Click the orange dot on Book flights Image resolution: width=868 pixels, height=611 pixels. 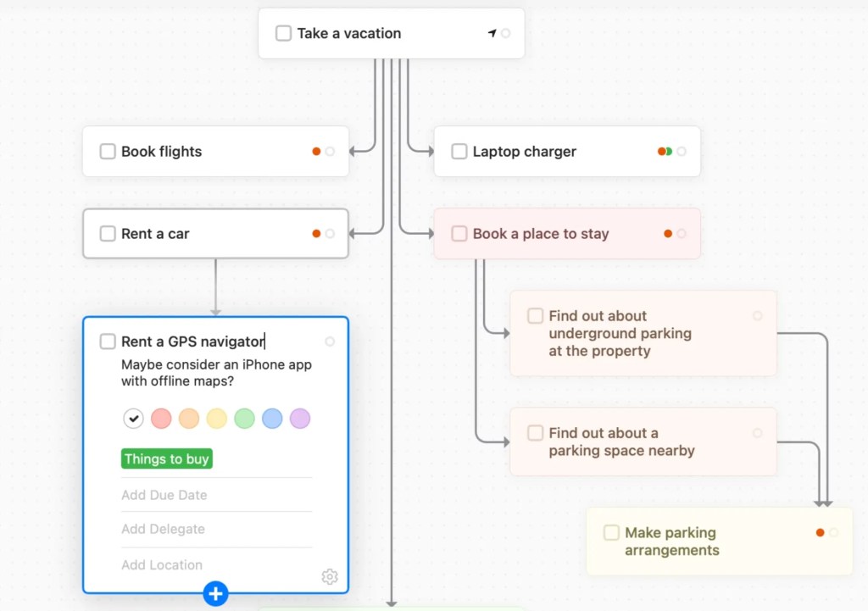(x=316, y=152)
